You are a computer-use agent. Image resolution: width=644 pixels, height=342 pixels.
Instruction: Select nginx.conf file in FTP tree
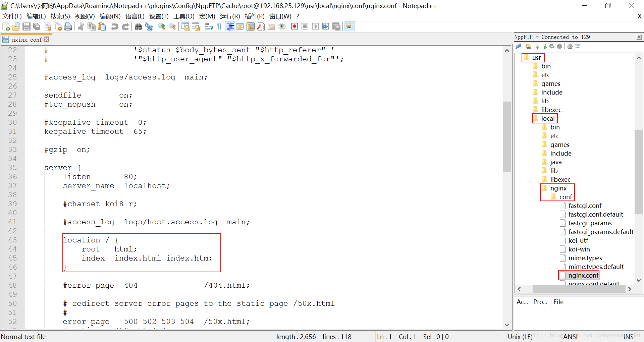pyautogui.click(x=583, y=276)
